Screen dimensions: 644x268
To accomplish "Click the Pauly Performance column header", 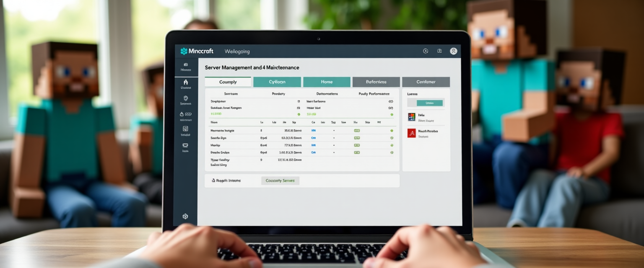I will (374, 94).
